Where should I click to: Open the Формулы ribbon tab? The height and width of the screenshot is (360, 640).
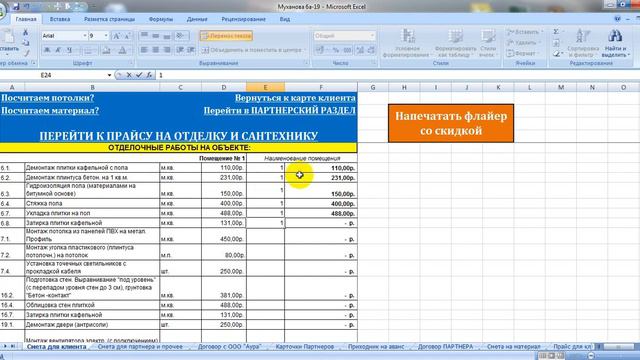point(161,19)
